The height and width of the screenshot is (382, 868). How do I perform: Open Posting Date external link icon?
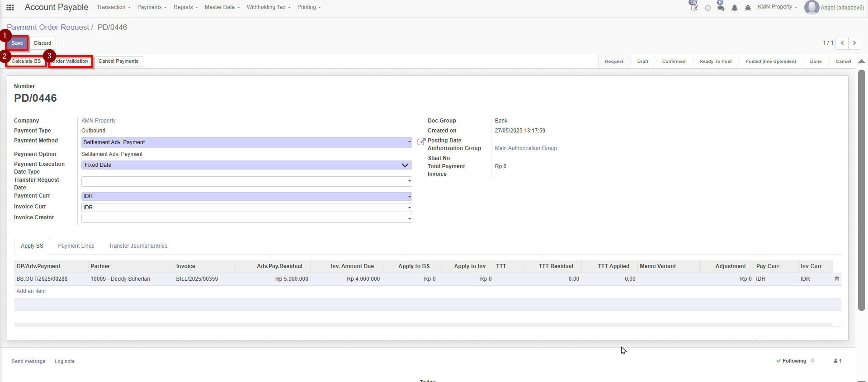421,141
